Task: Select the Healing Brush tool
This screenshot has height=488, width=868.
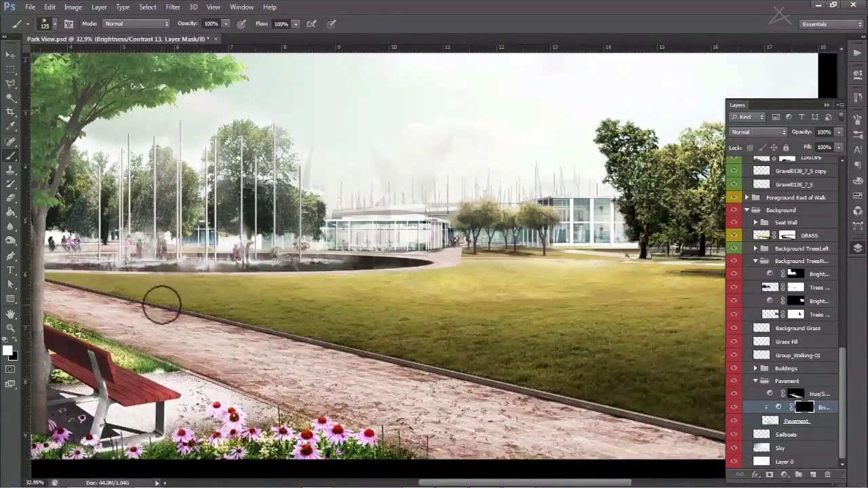Action: pyautogui.click(x=10, y=141)
